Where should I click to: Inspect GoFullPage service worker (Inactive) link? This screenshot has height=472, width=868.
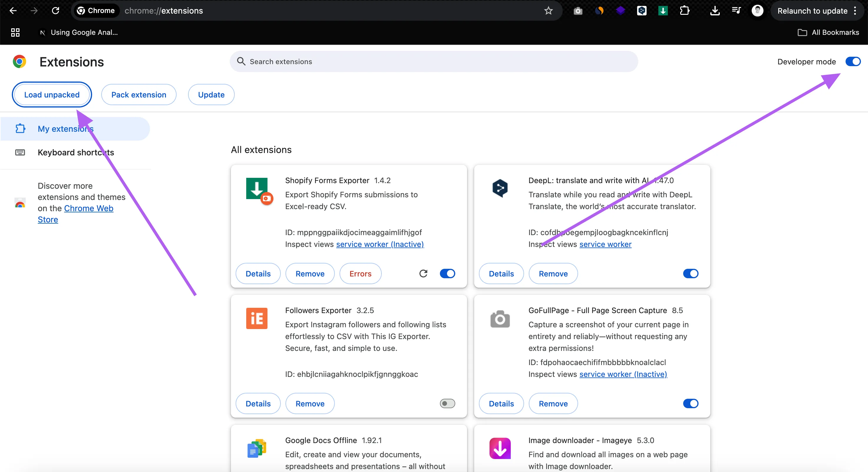623,374
